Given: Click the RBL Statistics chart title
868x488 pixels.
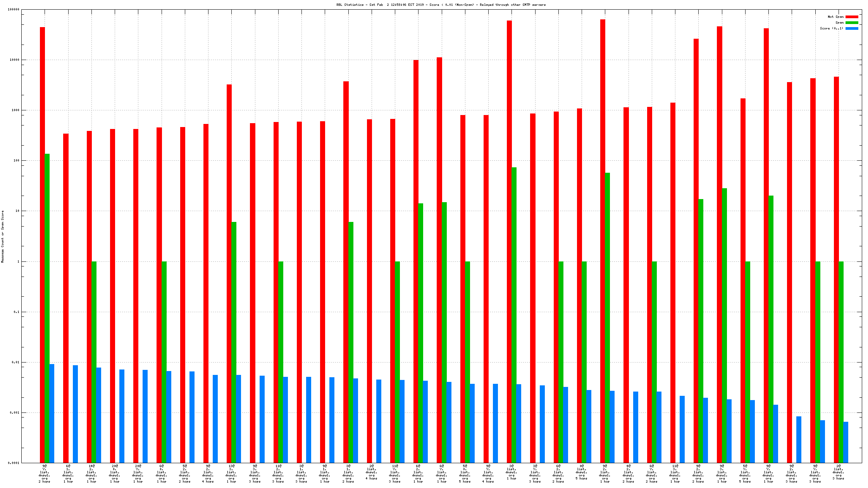Looking at the screenshot, I should (441, 5).
